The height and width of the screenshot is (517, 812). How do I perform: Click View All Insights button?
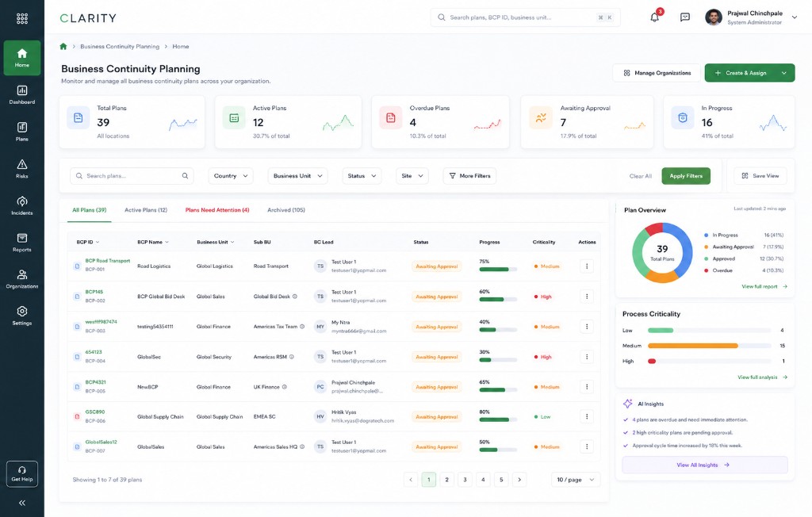(704, 465)
